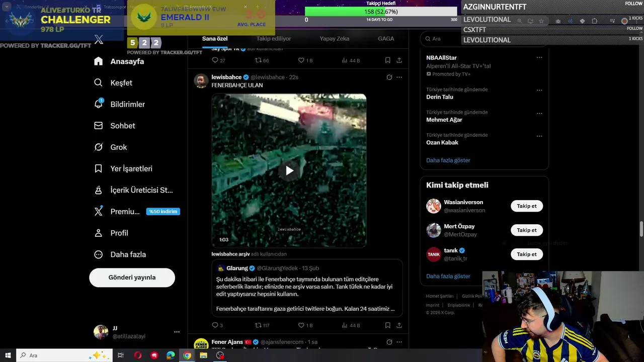Bookmark the top post with 27 replies
The width and height of the screenshot is (644, 362).
point(387,60)
